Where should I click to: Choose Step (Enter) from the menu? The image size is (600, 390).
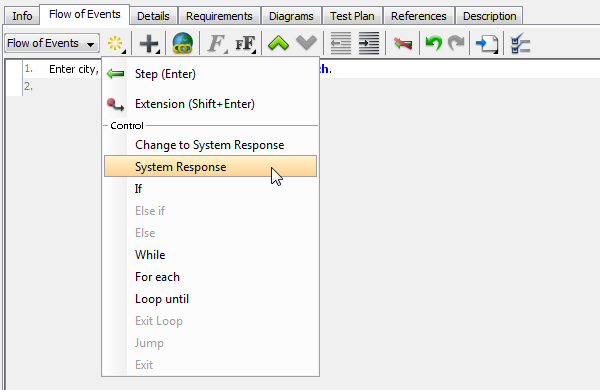[x=210, y=74]
